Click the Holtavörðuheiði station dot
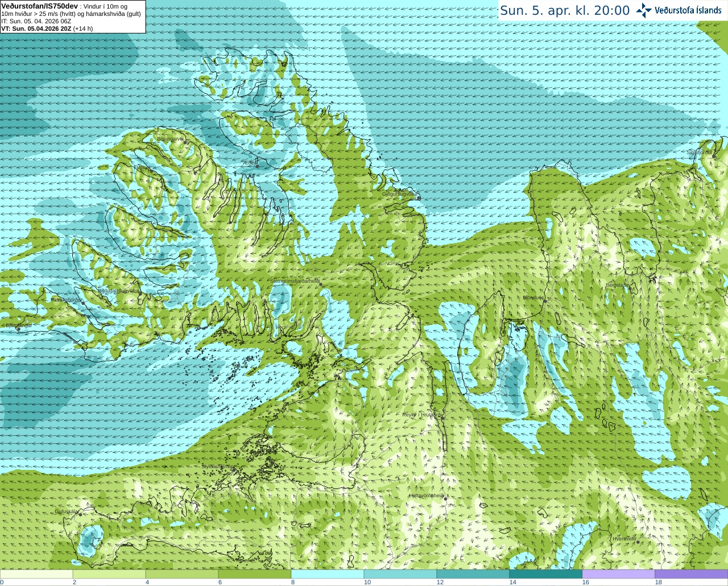 [x=445, y=499]
